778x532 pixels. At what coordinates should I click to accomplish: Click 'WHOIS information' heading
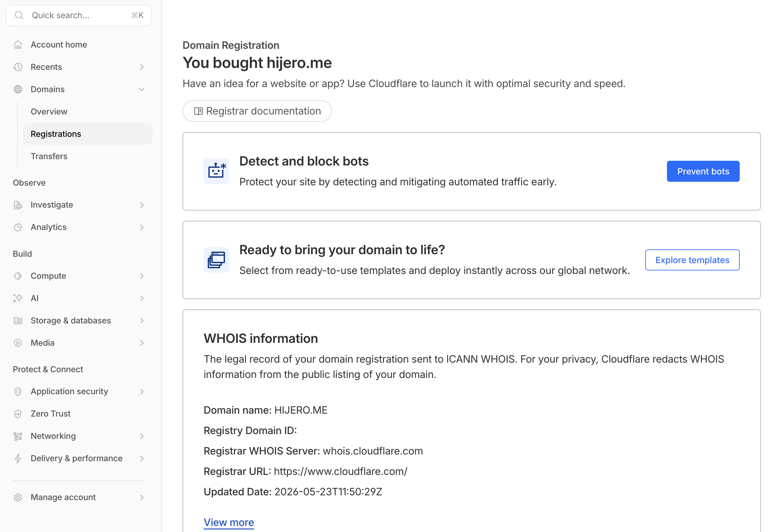(261, 339)
